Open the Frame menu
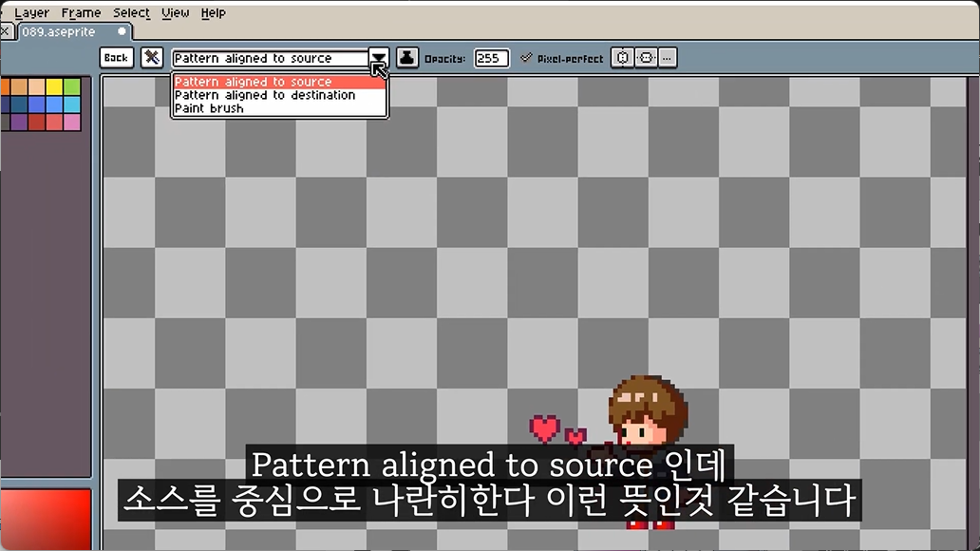980x551 pixels. [x=81, y=12]
